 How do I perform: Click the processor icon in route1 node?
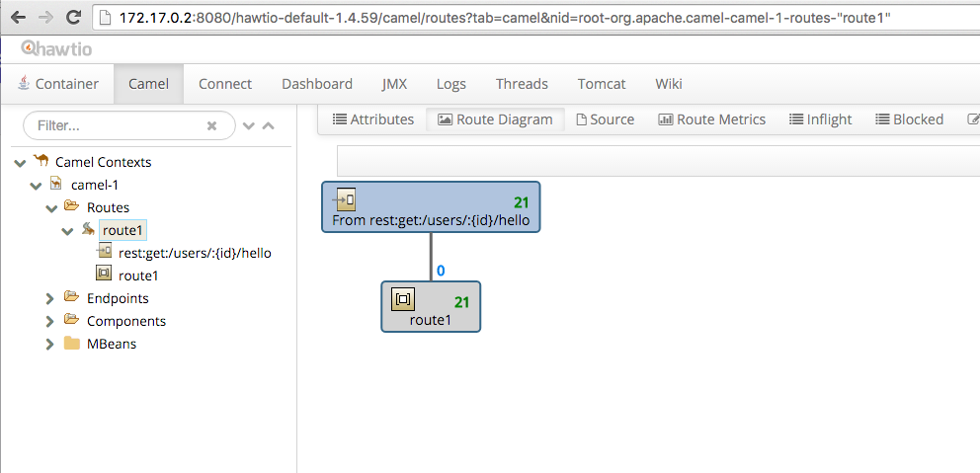(403, 299)
